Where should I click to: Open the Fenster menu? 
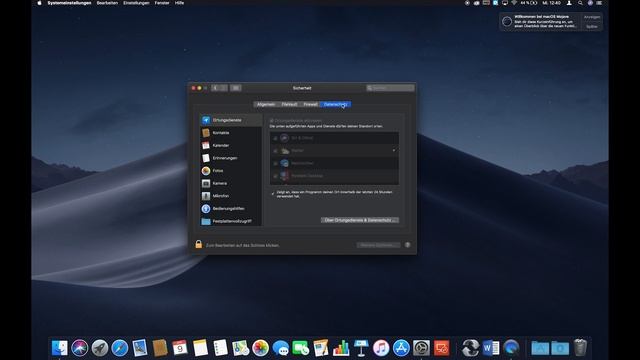(x=162, y=3)
